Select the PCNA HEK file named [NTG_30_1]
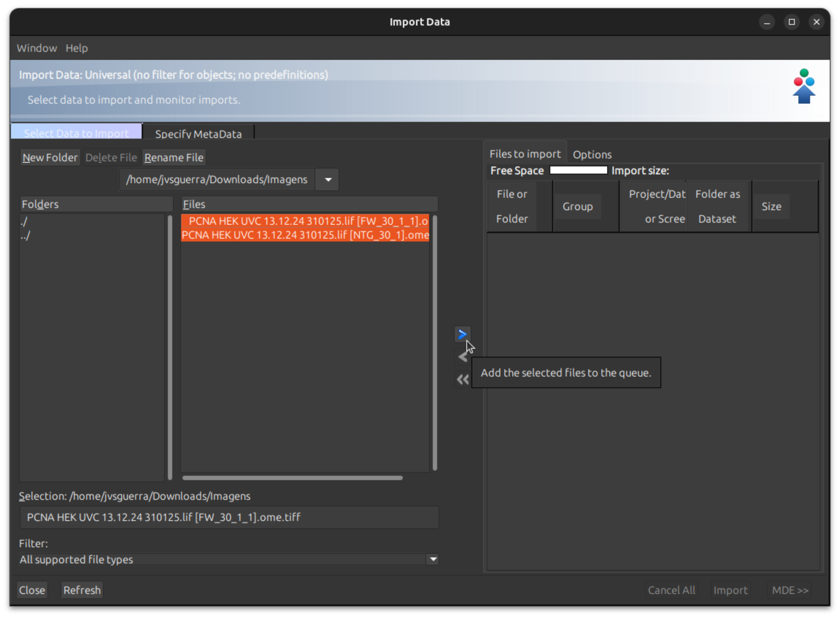 click(305, 235)
